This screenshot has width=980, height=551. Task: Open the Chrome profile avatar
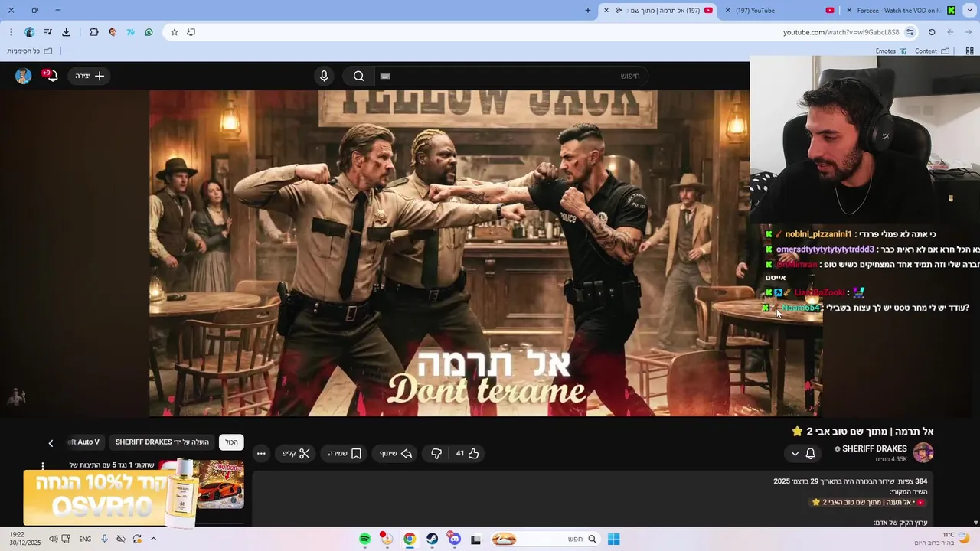[29, 32]
